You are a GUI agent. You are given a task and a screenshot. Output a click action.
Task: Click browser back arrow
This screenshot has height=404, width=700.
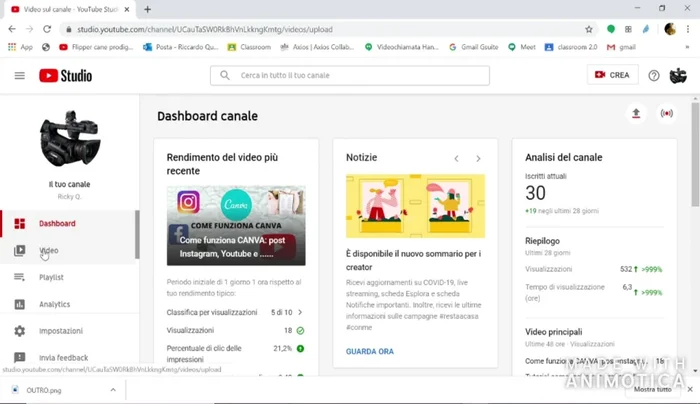[x=12, y=29]
